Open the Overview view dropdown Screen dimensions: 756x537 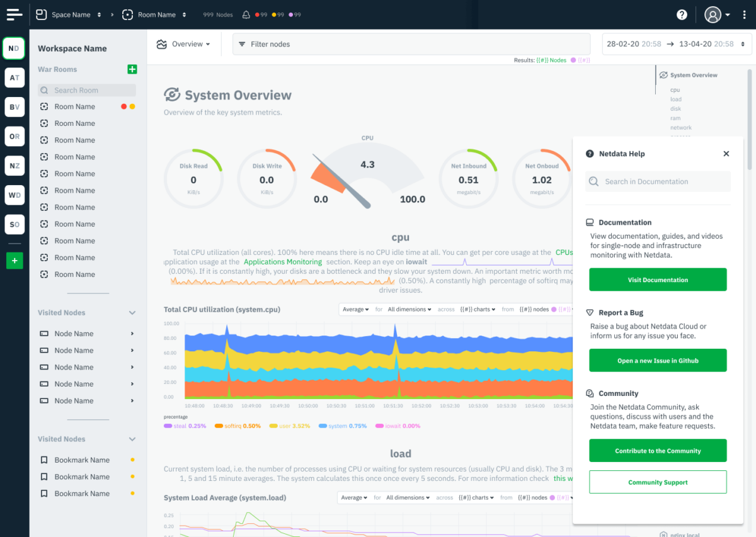[x=183, y=44]
